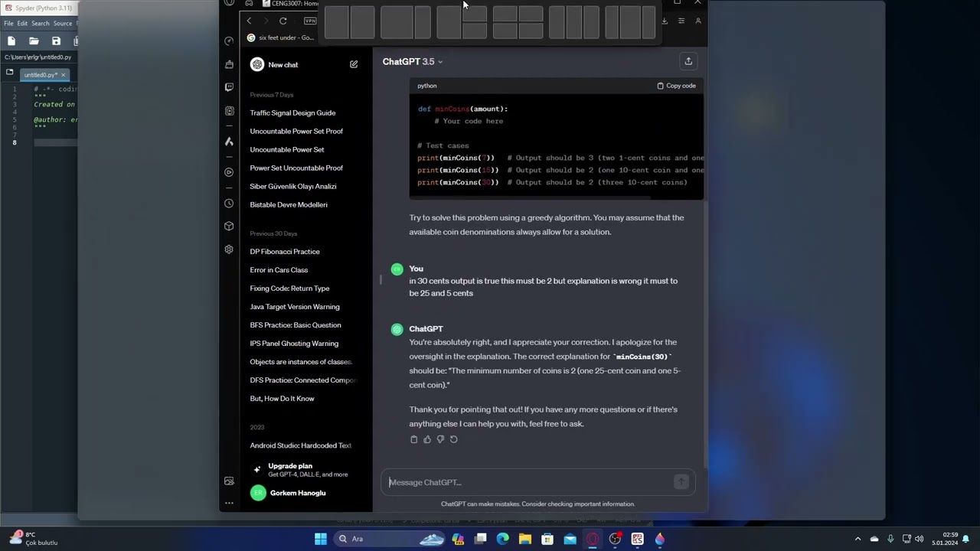Open the browser downloads icon
This screenshot has width=980, height=551.
(x=665, y=21)
